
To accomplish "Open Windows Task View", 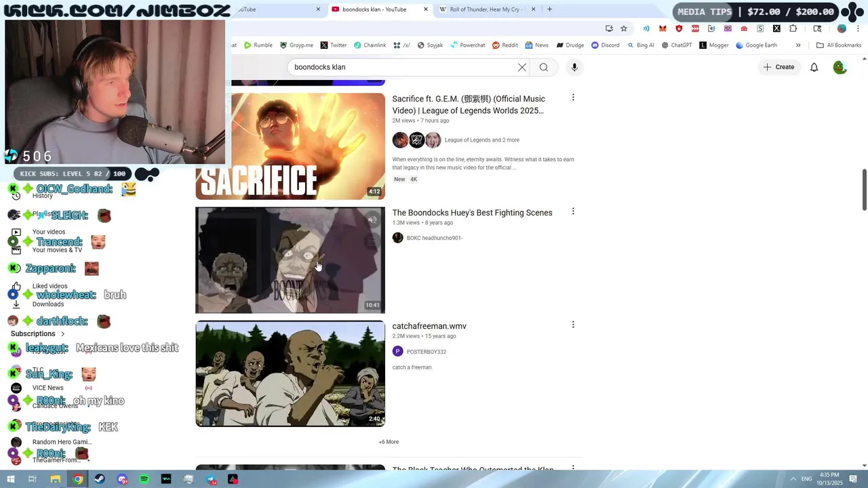I will (x=32, y=479).
